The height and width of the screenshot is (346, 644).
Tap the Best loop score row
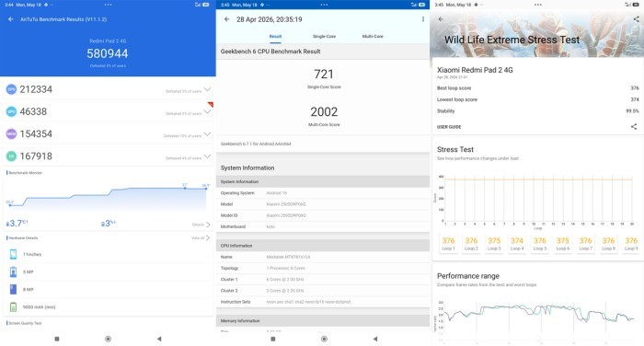[x=537, y=88]
